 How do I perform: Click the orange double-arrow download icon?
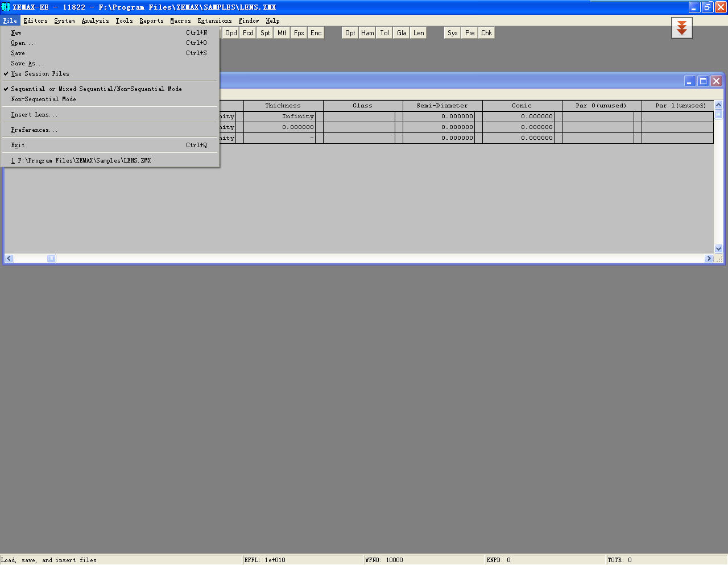682,28
